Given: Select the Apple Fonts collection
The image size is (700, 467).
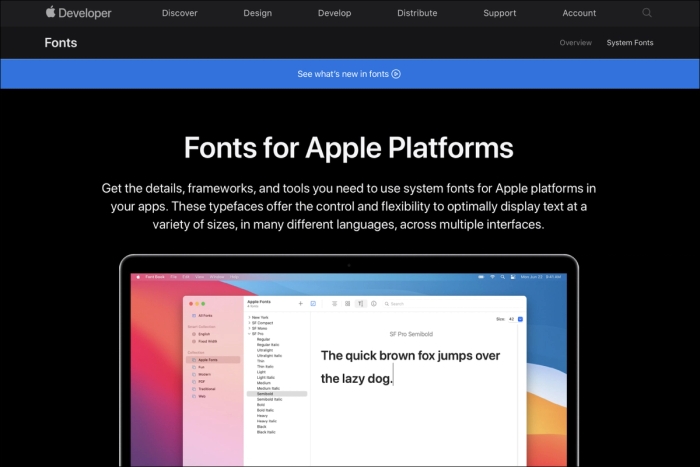Looking at the screenshot, I should pyautogui.click(x=213, y=359).
